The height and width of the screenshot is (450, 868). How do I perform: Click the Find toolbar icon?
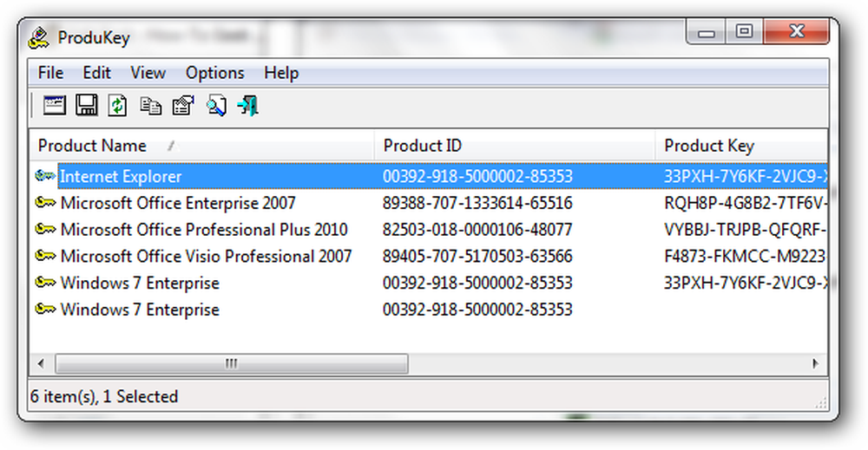point(216,105)
